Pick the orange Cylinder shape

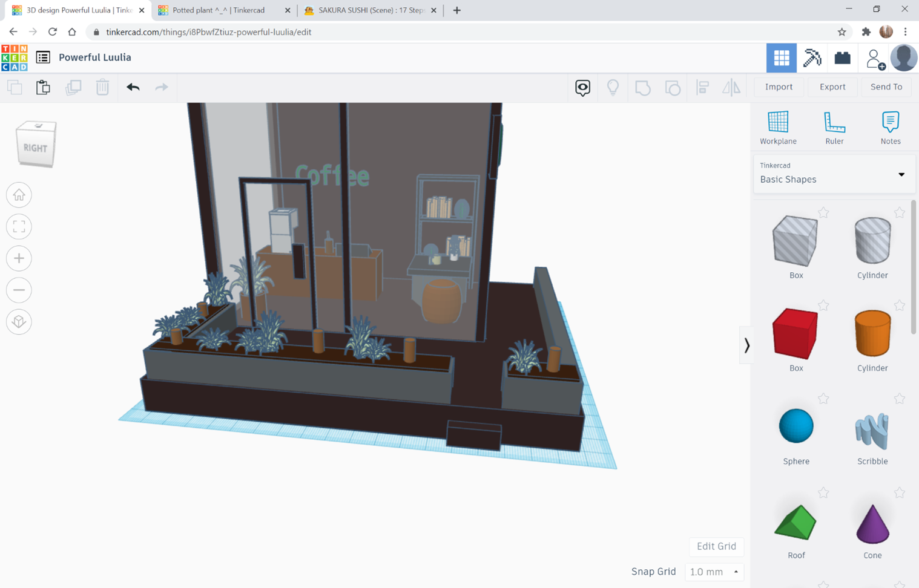[x=872, y=333]
